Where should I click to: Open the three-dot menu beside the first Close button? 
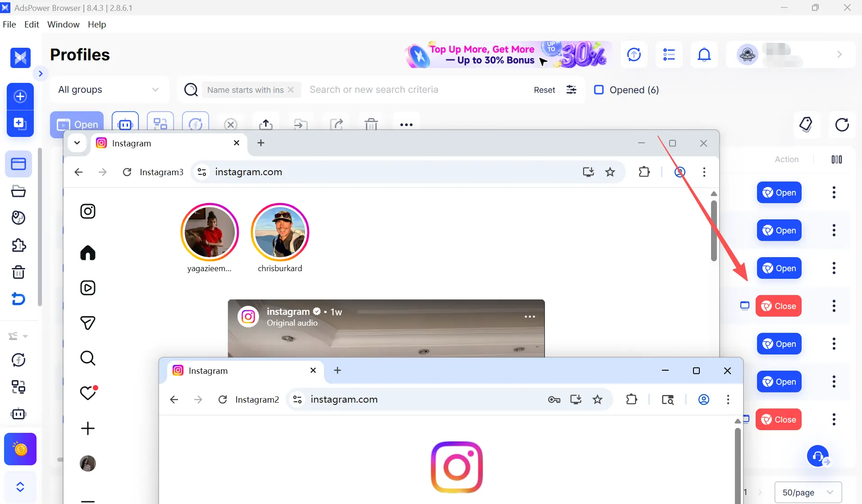point(834,306)
